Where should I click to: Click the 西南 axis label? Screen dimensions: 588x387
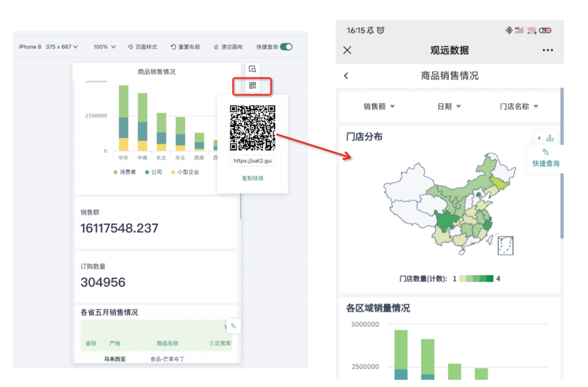click(x=199, y=158)
